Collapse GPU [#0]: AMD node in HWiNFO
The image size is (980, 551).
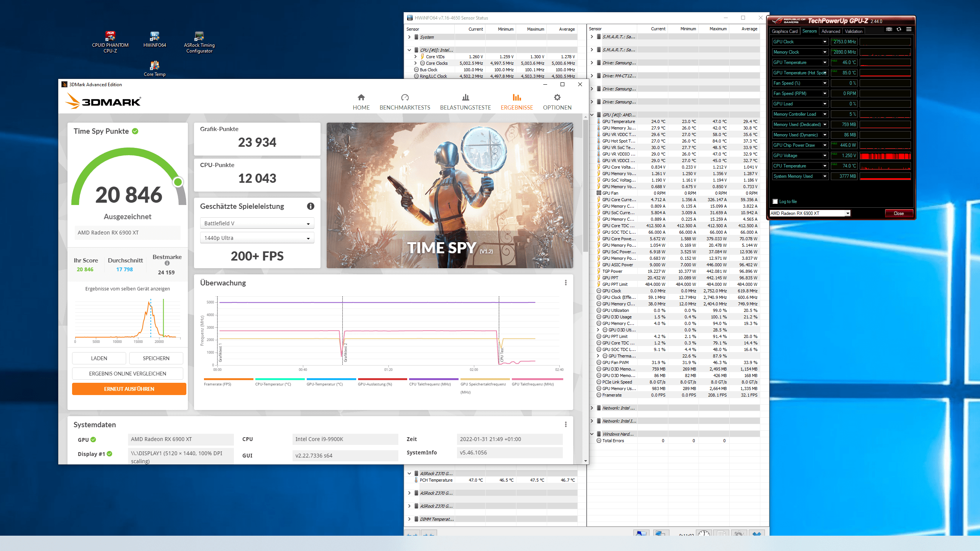(x=592, y=115)
